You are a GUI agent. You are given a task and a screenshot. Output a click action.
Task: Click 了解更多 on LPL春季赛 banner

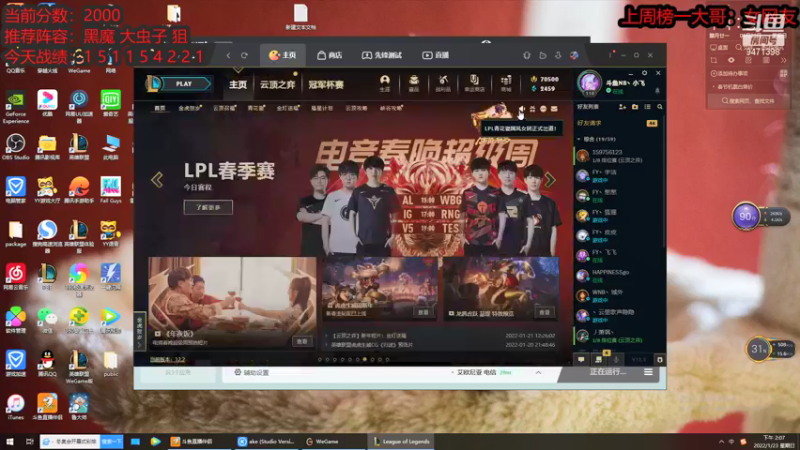[x=208, y=207]
